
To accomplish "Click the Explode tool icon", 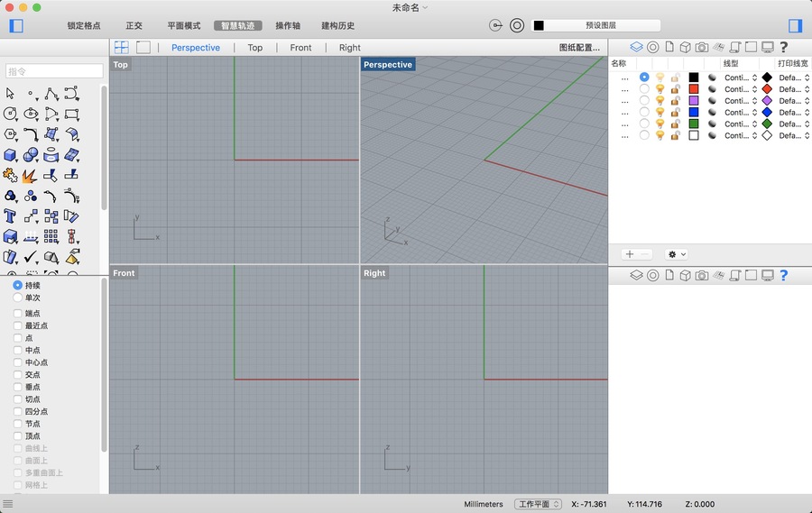I will pyautogui.click(x=30, y=176).
